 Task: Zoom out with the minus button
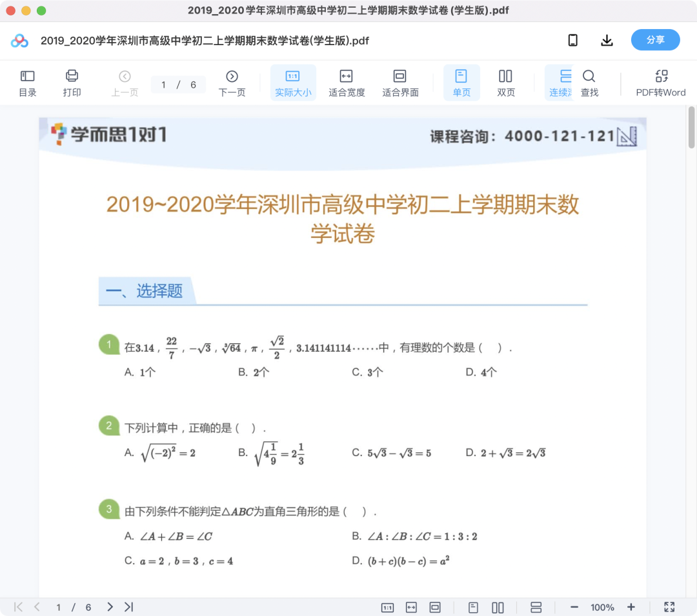click(574, 607)
